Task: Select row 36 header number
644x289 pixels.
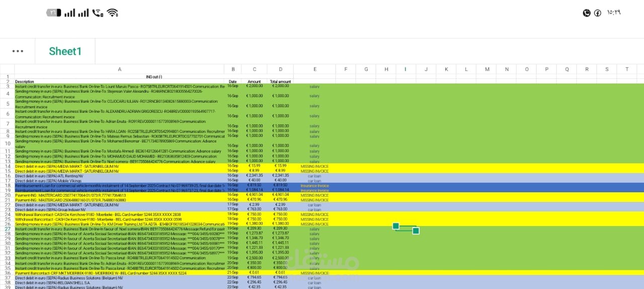Action: click(8, 273)
